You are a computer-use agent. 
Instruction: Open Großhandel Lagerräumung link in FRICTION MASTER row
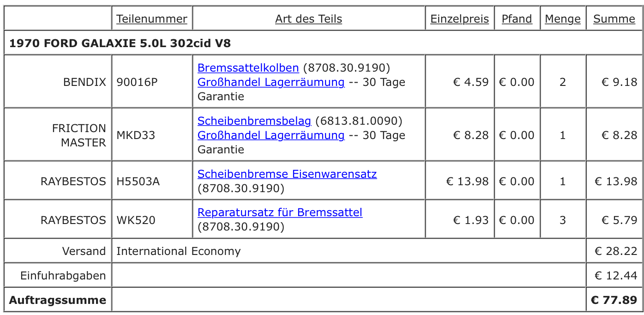[x=271, y=135]
